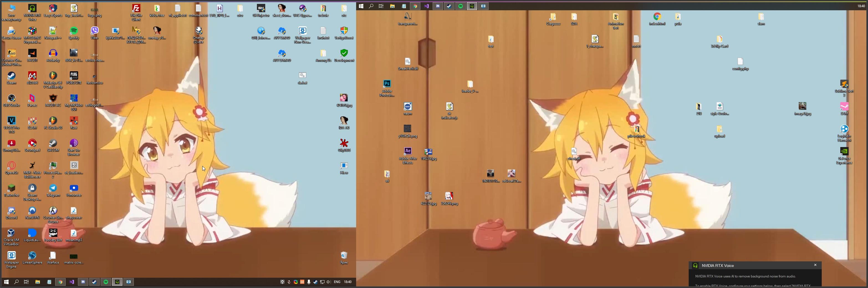This screenshot has width=868, height=288.
Task: Open the volume control slider
Action: [328, 282]
